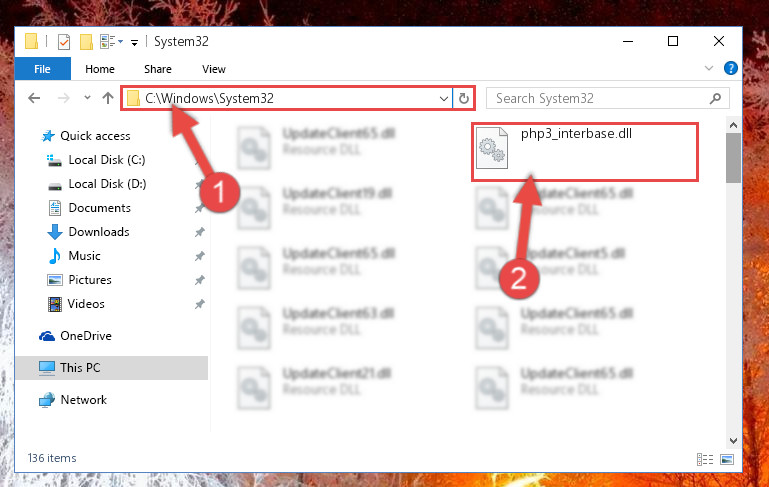The height and width of the screenshot is (487, 769).
Task: Switch to details view icon
Action: pos(705,459)
